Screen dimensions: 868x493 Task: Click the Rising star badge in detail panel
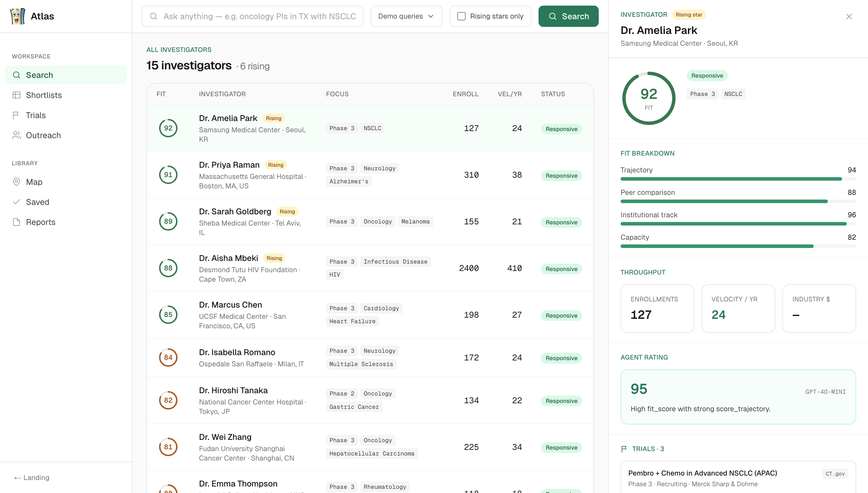[x=688, y=14]
